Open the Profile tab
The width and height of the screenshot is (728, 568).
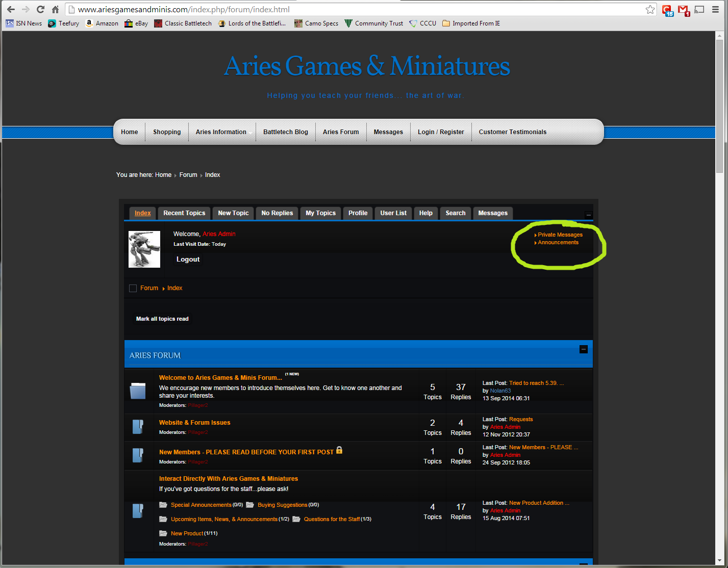pyautogui.click(x=358, y=213)
